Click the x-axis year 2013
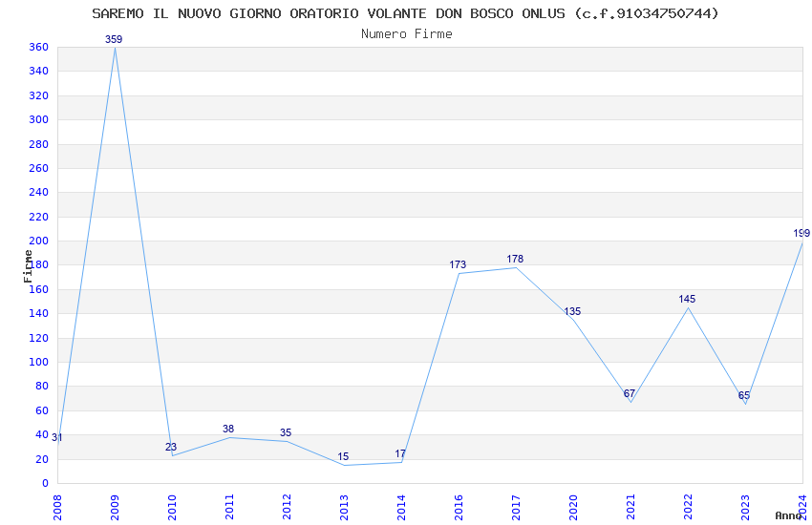 pos(344,508)
